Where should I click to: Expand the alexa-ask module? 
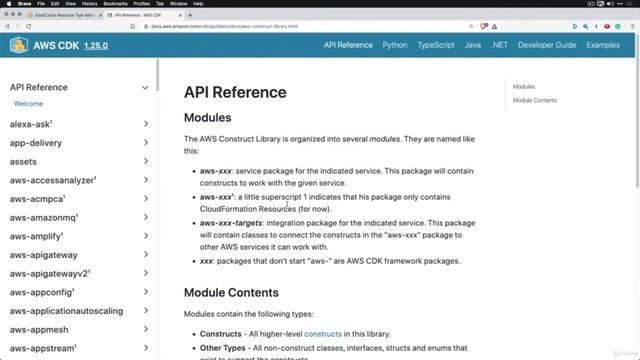146,124
